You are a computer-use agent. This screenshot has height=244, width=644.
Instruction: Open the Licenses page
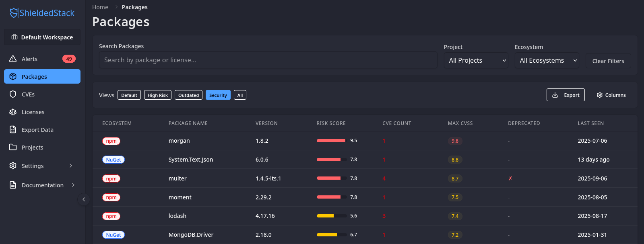pyautogui.click(x=42, y=112)
